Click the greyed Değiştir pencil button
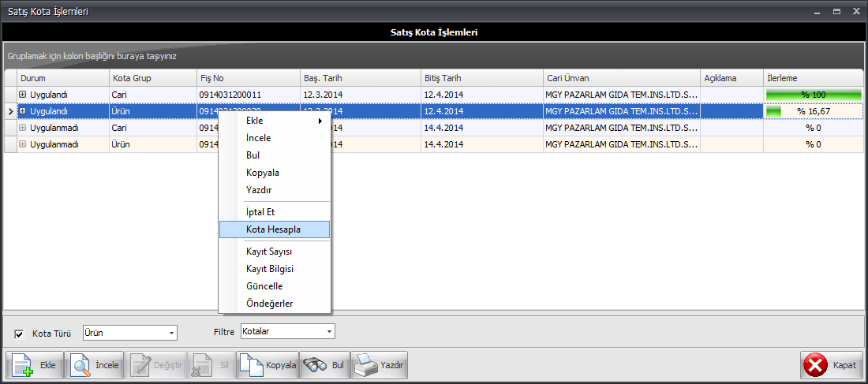 155,365
